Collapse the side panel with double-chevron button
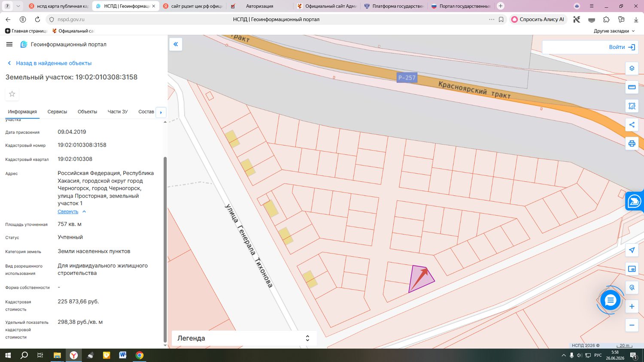Image resolution: width=644 pixels, height=362 pixels. (x=176, y=44)
